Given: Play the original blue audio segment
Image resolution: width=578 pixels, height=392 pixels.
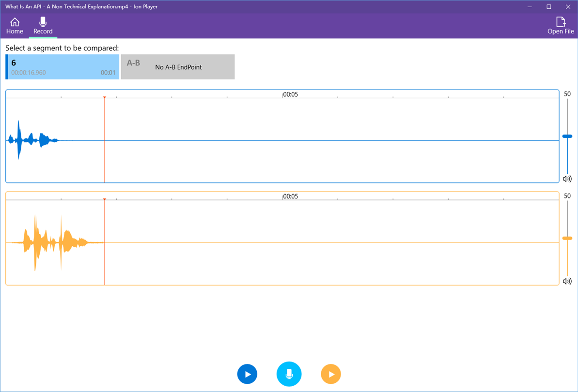Looking at the screenshot, I should (247, 374).
